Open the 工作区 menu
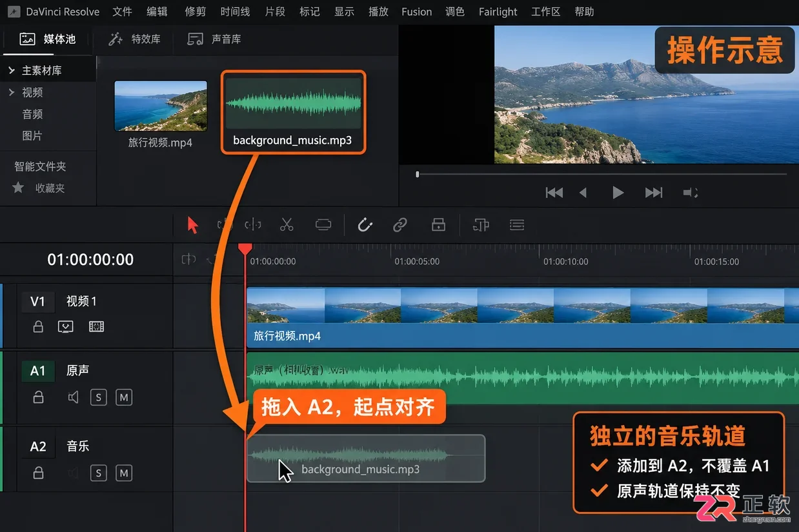Viewport: 799px width, 532px height. click(546, 12)
